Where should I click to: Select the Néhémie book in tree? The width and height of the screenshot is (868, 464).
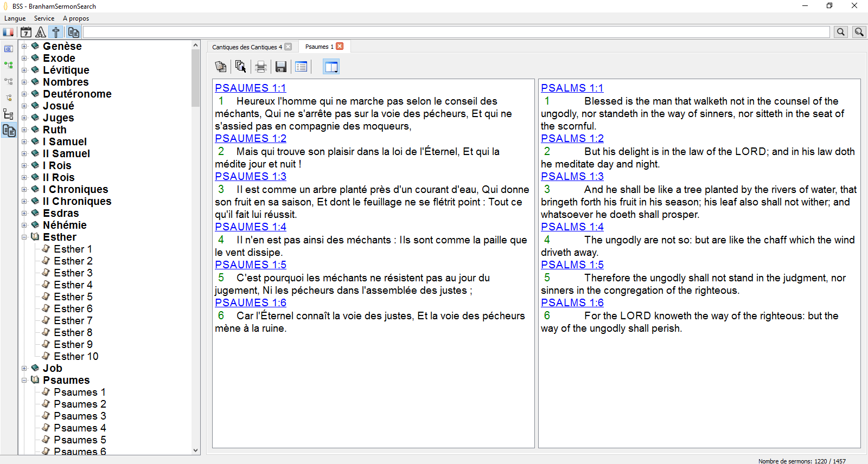click(65, 225)
